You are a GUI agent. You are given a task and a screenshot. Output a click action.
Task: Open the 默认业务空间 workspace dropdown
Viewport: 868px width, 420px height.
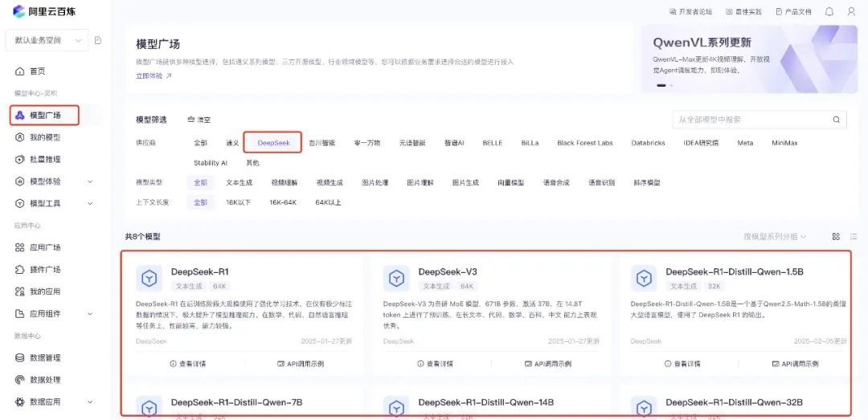pos(47,40)
